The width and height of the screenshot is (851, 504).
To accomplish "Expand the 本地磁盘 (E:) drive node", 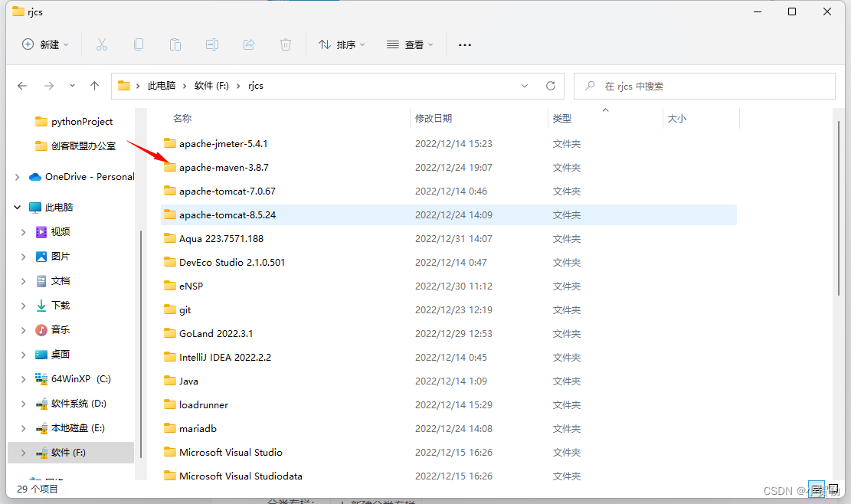I will coord(23,428).
